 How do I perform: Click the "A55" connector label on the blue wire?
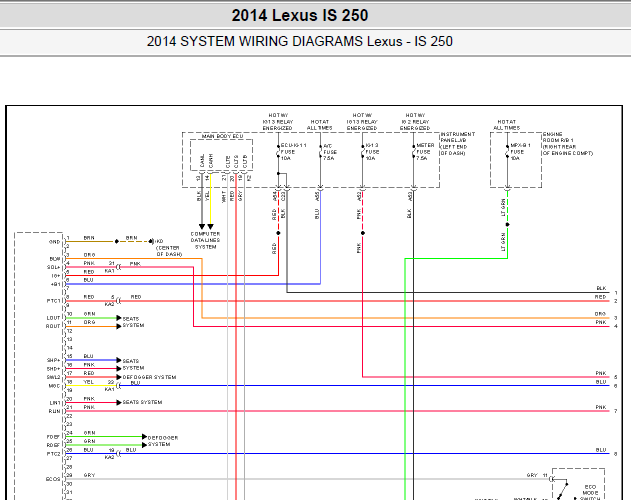tap(317, 196)
